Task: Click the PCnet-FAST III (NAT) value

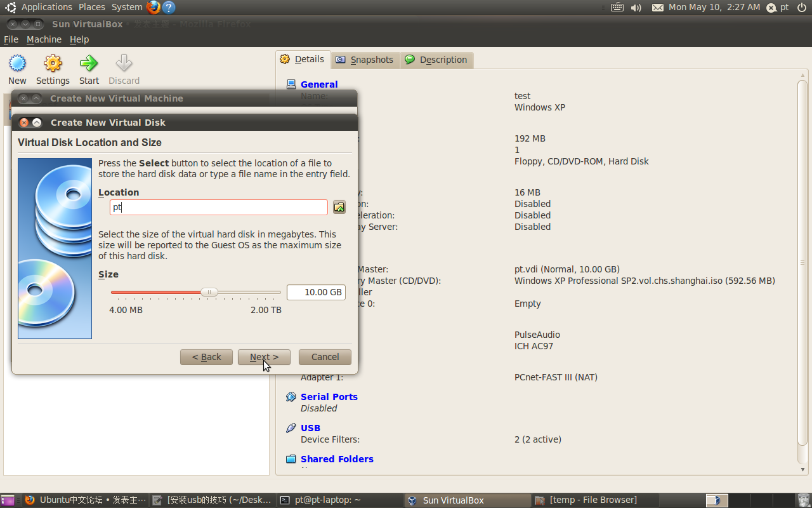Action: pos(556,377)
